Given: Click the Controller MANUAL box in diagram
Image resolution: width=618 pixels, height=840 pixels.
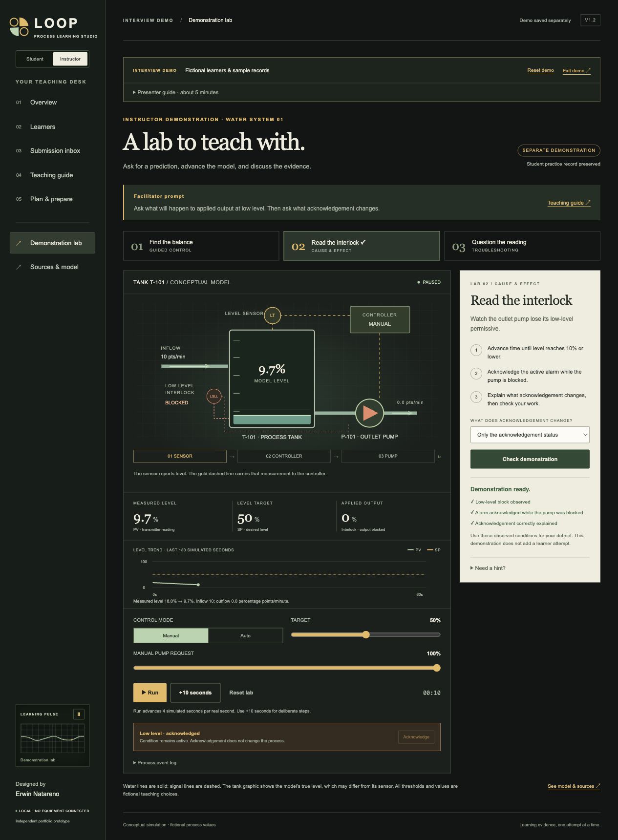Looking at the screenshot, I should pos(380,319).
